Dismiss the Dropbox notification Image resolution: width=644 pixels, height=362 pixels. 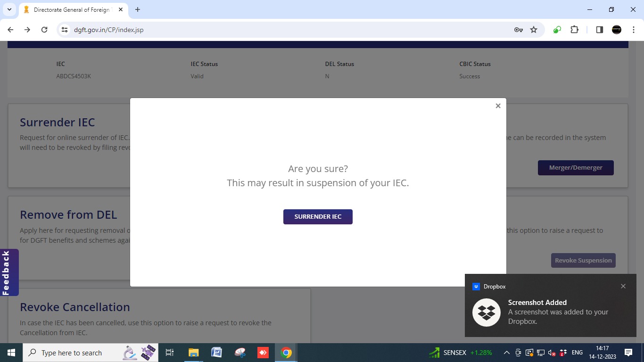click(623, 286)
